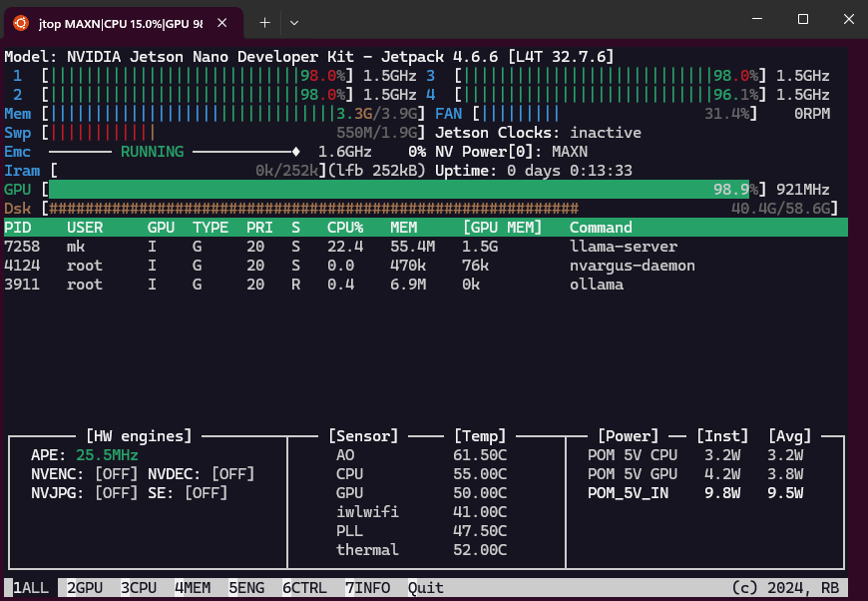The image size is (868, 601).
Task: Click the Emc RUNNING status
Action: (x=153, y=152)
